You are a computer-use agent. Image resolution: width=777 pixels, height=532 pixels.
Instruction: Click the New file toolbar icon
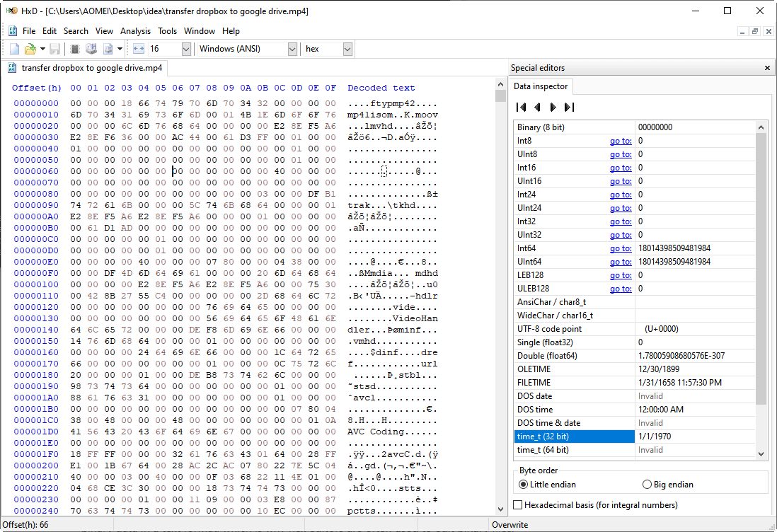tap(15, 49)
